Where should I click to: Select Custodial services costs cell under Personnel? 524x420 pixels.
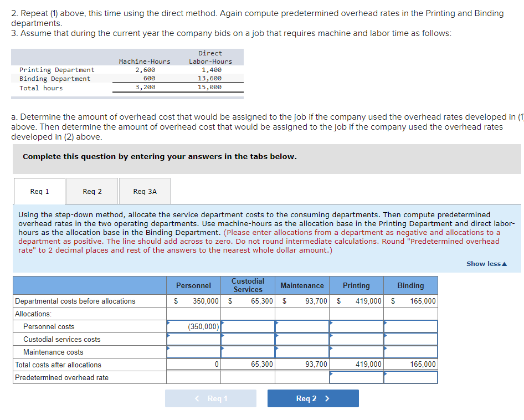[x=193, y=339]
